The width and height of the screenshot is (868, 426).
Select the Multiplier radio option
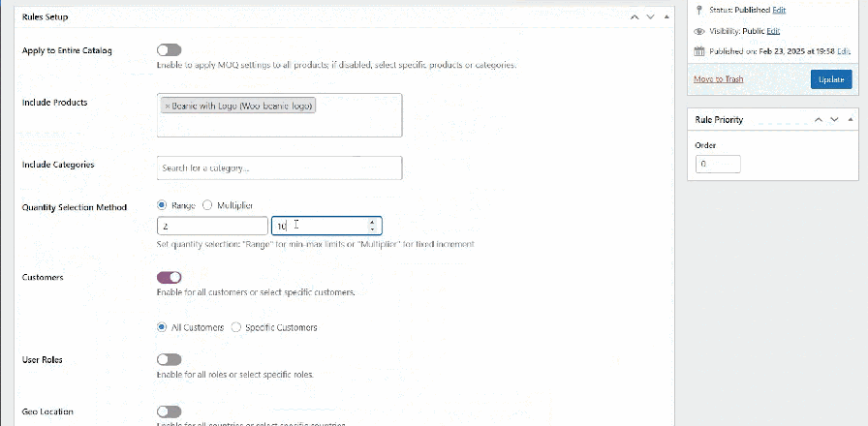coord(206,205)
